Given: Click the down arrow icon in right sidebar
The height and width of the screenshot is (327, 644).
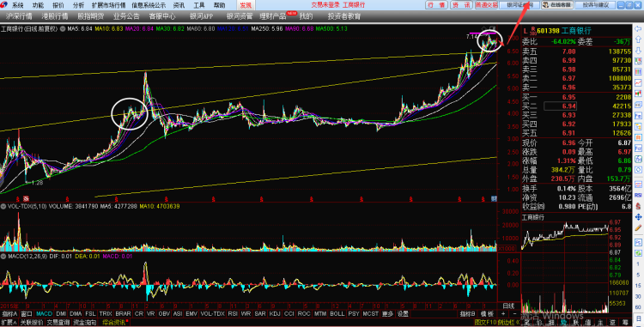Looking at the screenshot, I should 638,51.
